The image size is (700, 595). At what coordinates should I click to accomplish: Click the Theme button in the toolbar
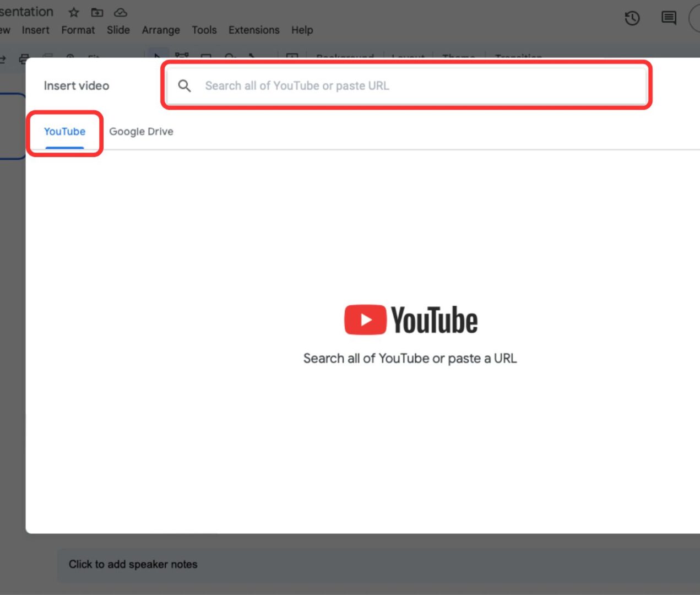pos(459,56)
